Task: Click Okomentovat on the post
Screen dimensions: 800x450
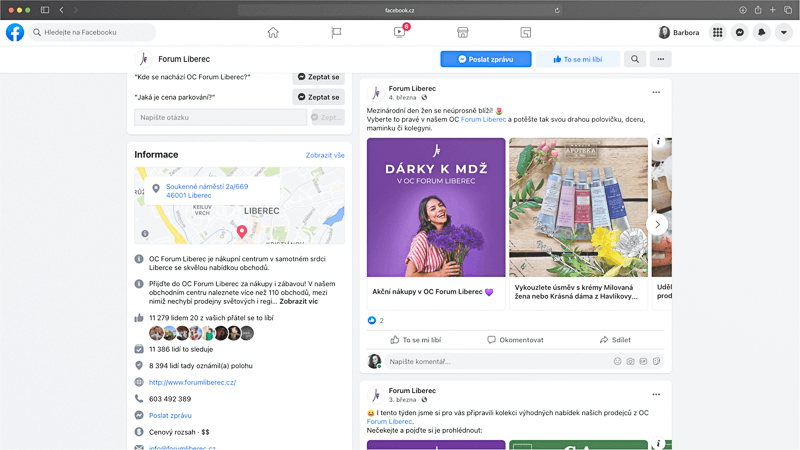Action: [x=515, y=340]
